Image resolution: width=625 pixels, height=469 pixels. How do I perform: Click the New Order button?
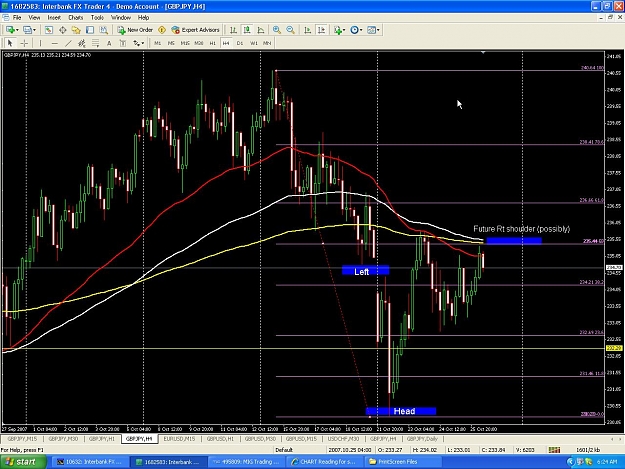click(x=135, y=30)
